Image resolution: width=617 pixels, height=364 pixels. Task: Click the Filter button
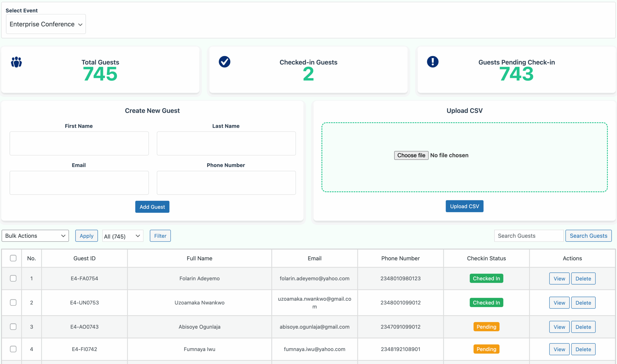(x=160, y=236)
